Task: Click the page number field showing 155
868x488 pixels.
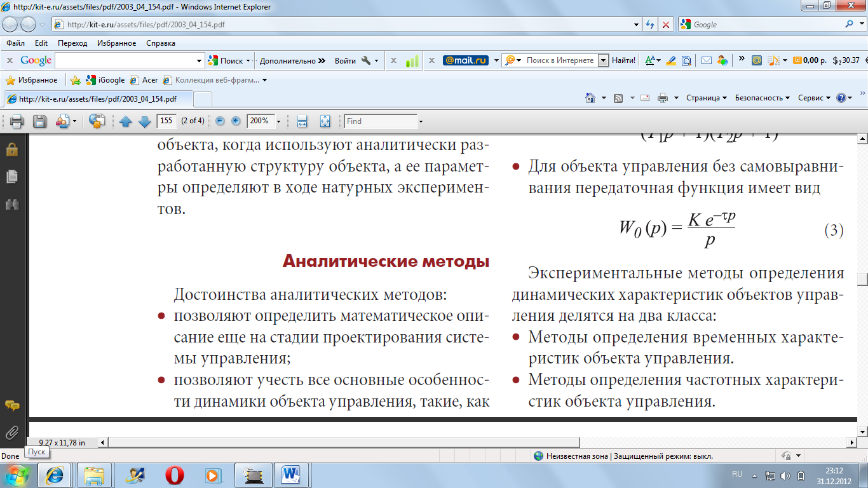Action: [167, 121]
